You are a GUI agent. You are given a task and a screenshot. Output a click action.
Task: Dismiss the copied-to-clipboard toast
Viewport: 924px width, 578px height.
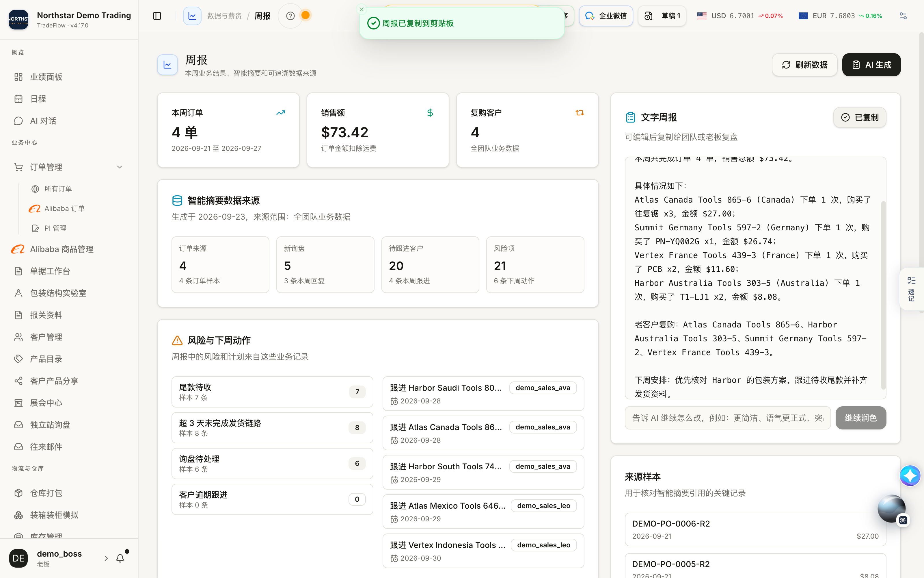coord(361,9)
